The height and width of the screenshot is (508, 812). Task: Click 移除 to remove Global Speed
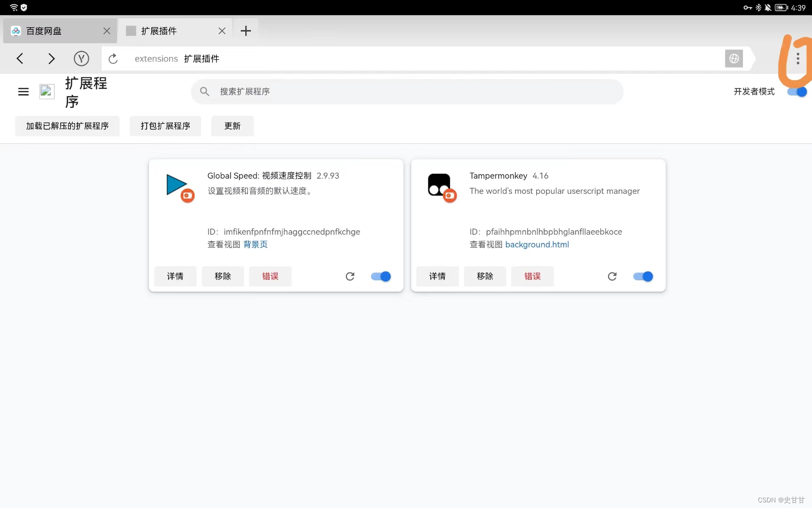click(x=223, y=277)
